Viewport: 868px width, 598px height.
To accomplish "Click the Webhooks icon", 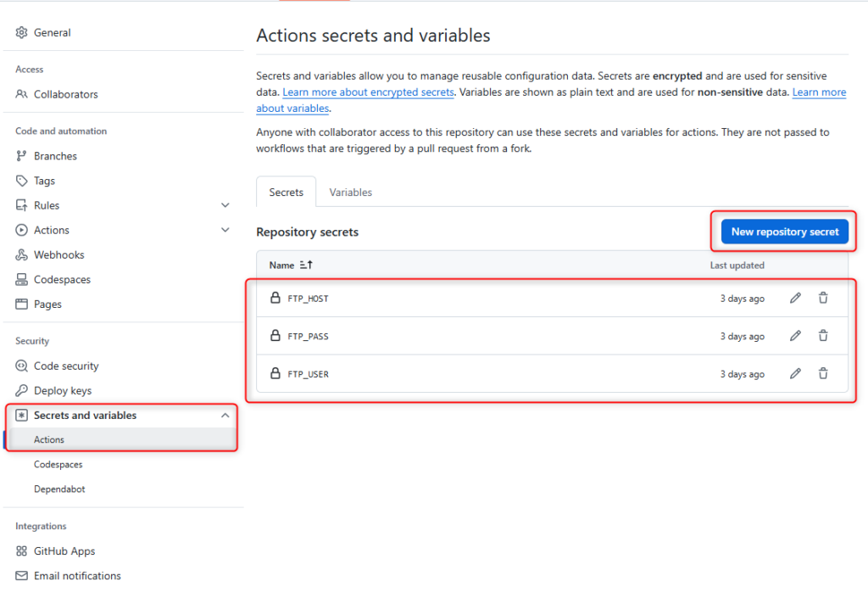I will [x=21, y=254].
